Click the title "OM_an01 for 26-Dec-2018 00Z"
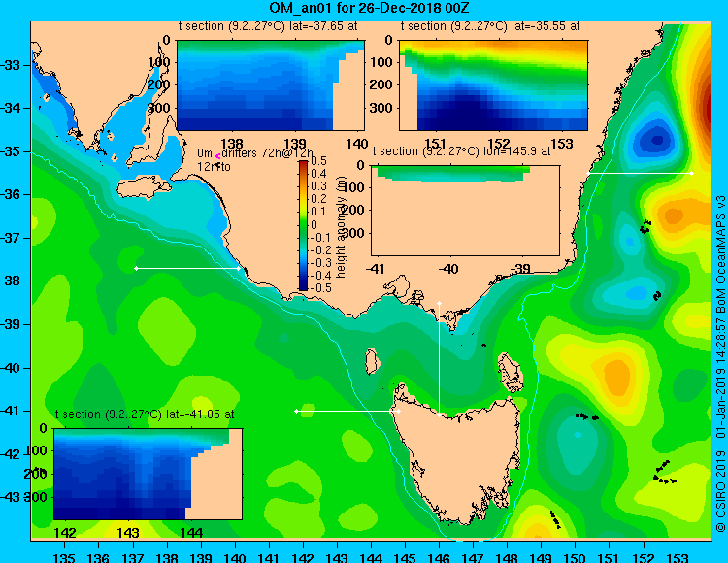Image resolution: width=728 pixels, height=563 pixels. pos(370,8)
